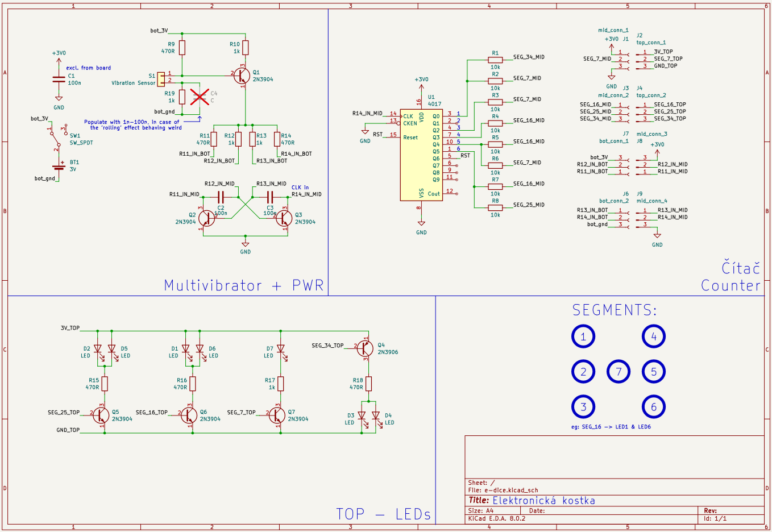Screen dimensions: 772x532
Task: Select the 'top_conn_1' connector J2 label
Action: (x=651, y=43)
